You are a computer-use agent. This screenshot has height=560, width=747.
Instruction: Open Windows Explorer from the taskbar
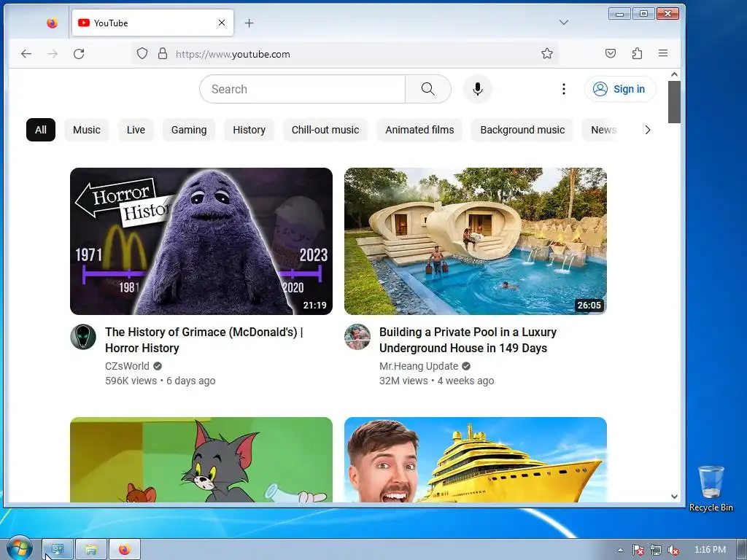(x=91, y=550)
